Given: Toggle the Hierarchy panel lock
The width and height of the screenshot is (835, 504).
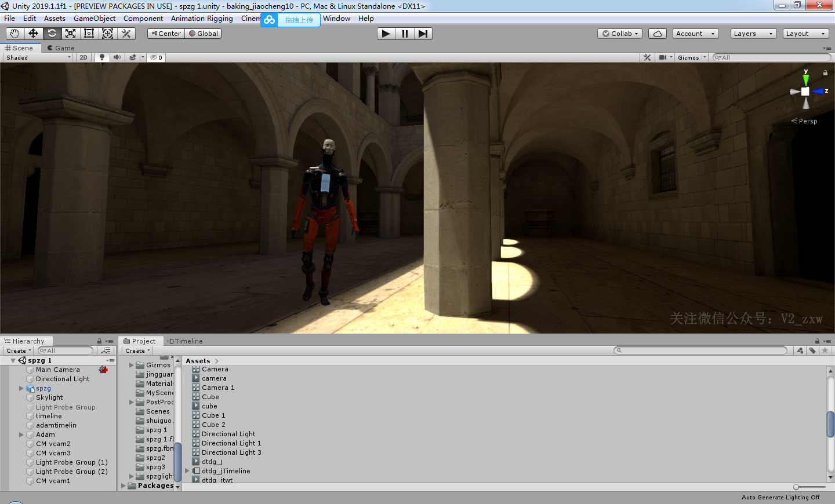Looking at the screenshot, I should (x=99, y=341).
